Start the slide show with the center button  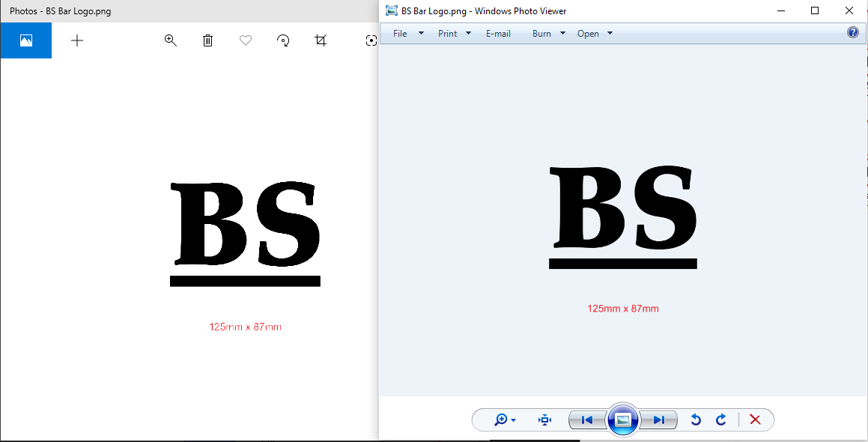coord(622,420)
